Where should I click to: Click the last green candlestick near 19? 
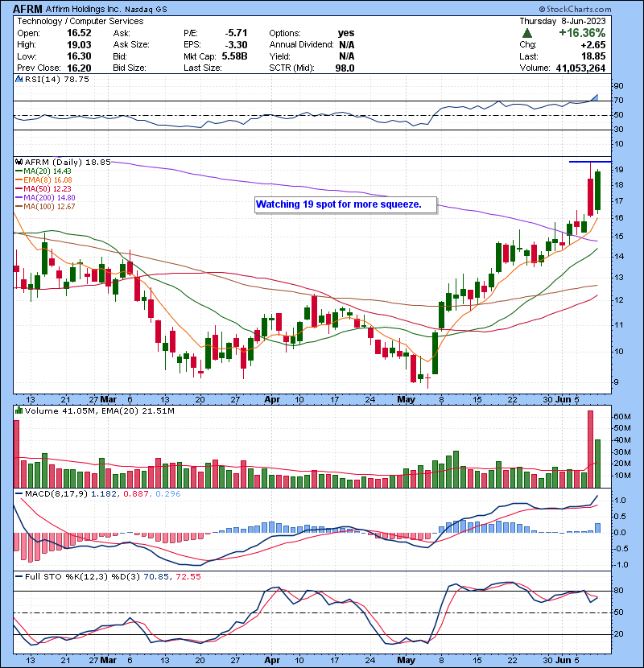(597, 191)
